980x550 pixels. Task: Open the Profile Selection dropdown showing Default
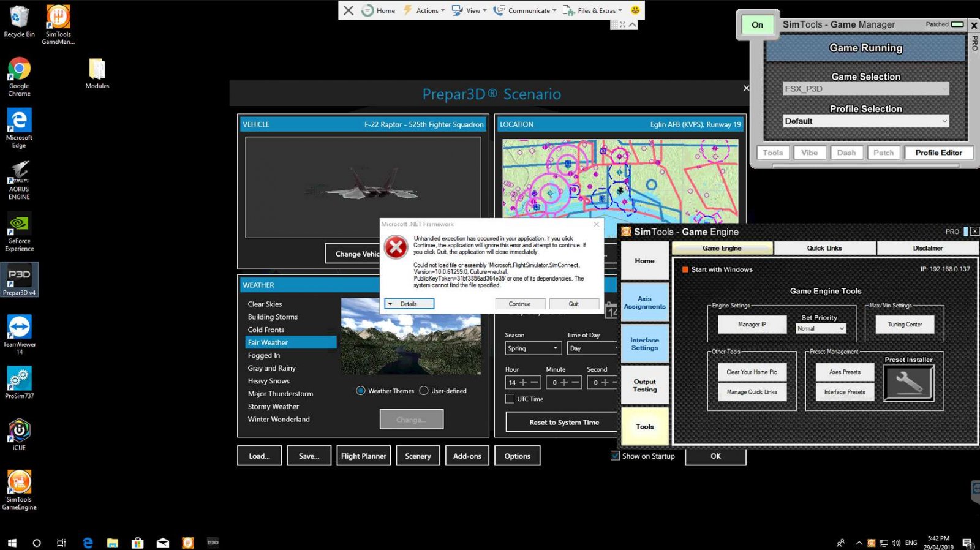[866, 121]
